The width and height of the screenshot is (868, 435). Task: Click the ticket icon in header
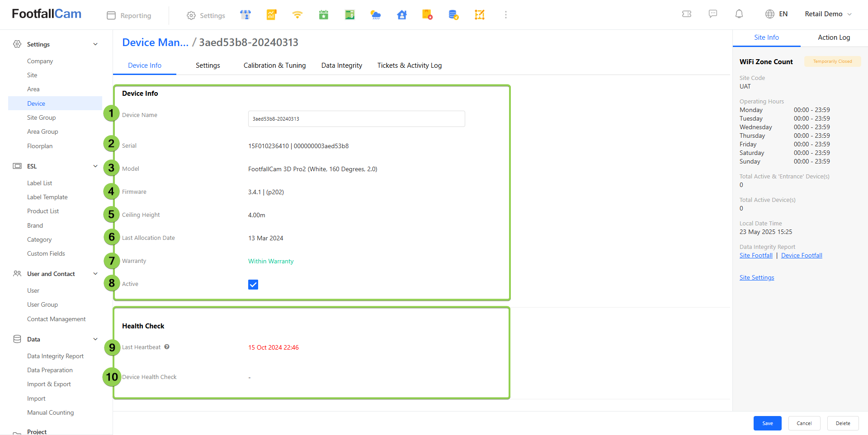[x=687, y=14]
